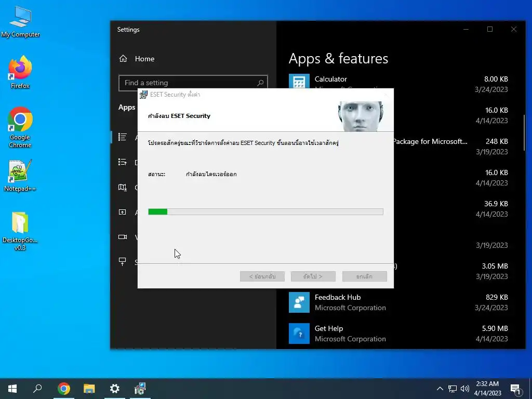Open File Explorer from taskbar
The height and width of the screenshot is (399, 532).
click(x=89, y=389)
